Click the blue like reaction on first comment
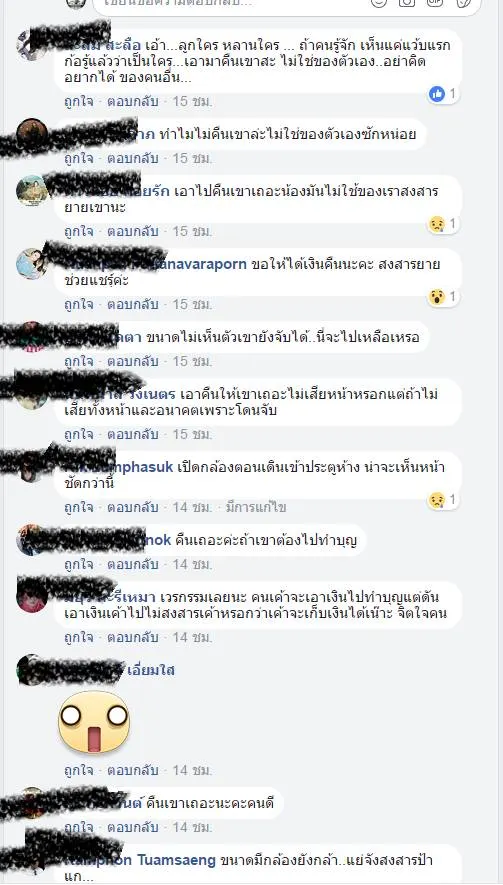This screenshot has width=503, height=885. coord(437,94)
